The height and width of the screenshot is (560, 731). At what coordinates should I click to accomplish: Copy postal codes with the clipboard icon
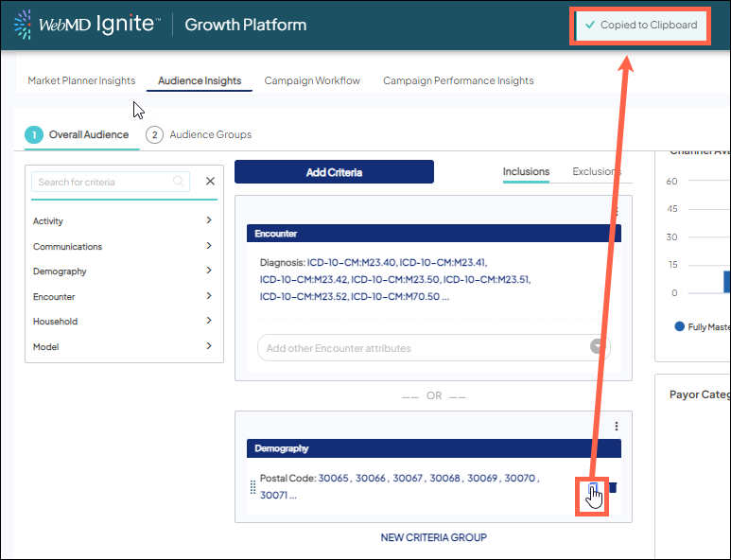point(593,489)
